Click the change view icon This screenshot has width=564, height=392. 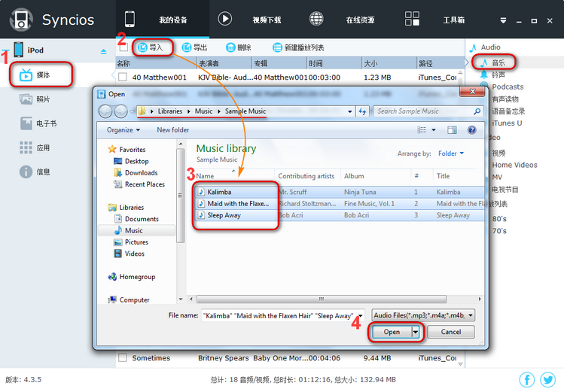click(x=422, y=130)
